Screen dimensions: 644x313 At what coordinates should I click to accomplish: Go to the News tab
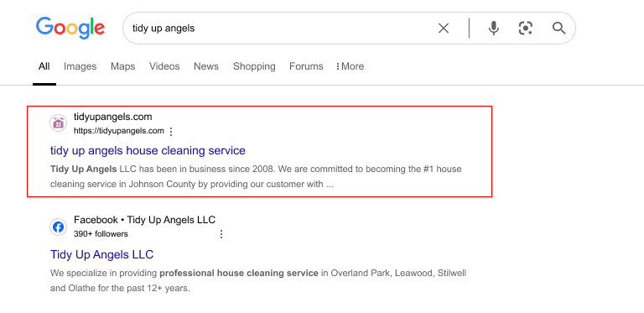206,66
